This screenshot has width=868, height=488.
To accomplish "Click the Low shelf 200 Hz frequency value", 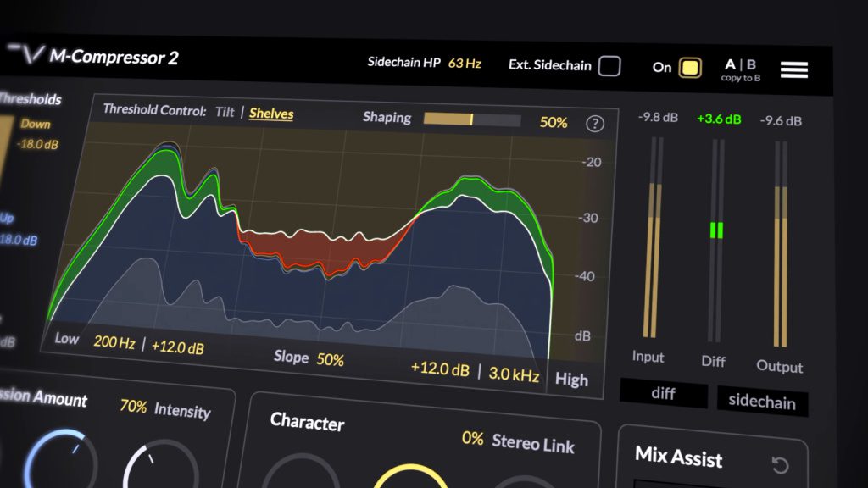I will (x=114, y=342).
